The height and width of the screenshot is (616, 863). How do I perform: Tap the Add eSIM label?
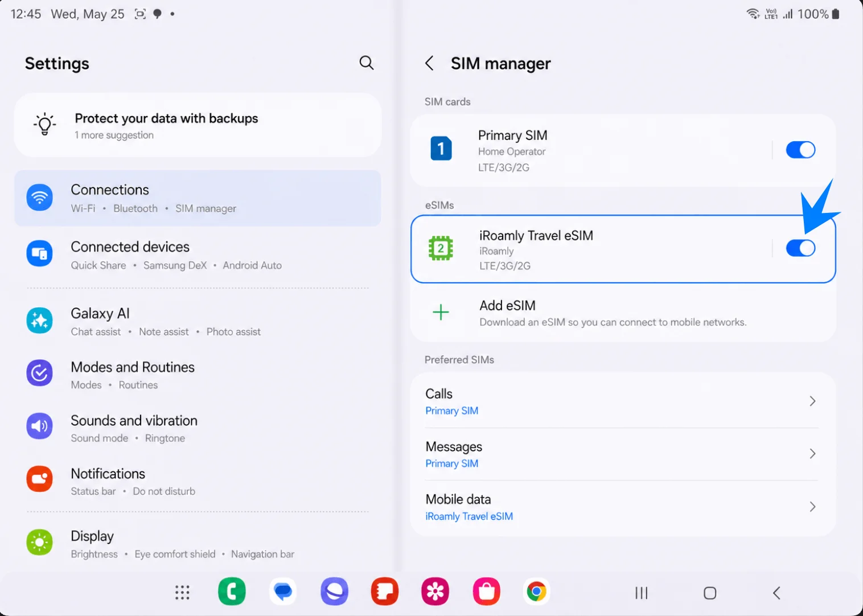507,306
